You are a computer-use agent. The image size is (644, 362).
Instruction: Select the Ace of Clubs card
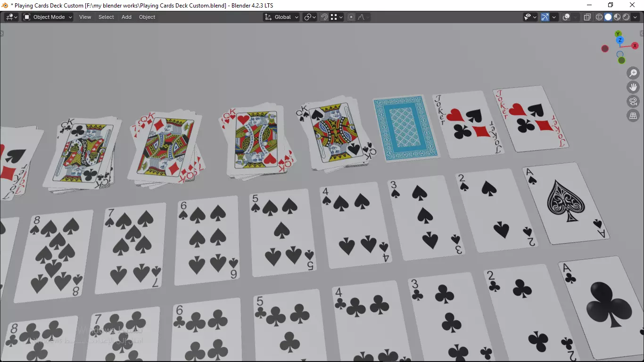pos(602,309)
